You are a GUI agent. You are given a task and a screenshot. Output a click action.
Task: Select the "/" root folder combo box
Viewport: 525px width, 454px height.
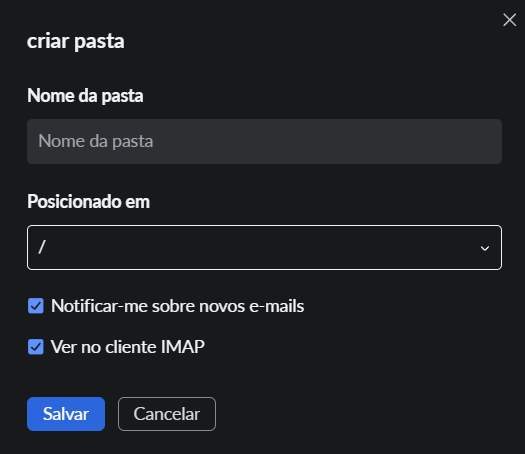click(x=264, y=247)
